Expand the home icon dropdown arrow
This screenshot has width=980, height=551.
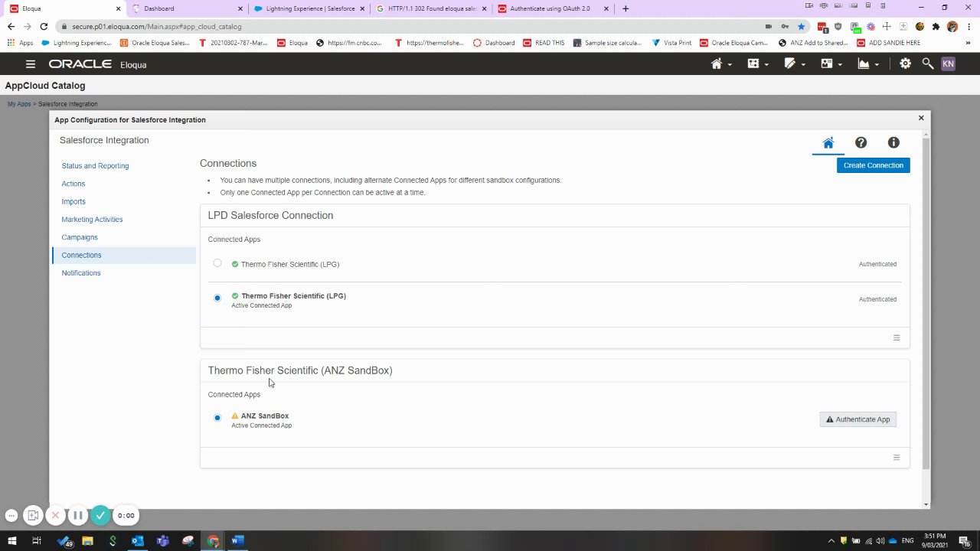coord(730,65)
